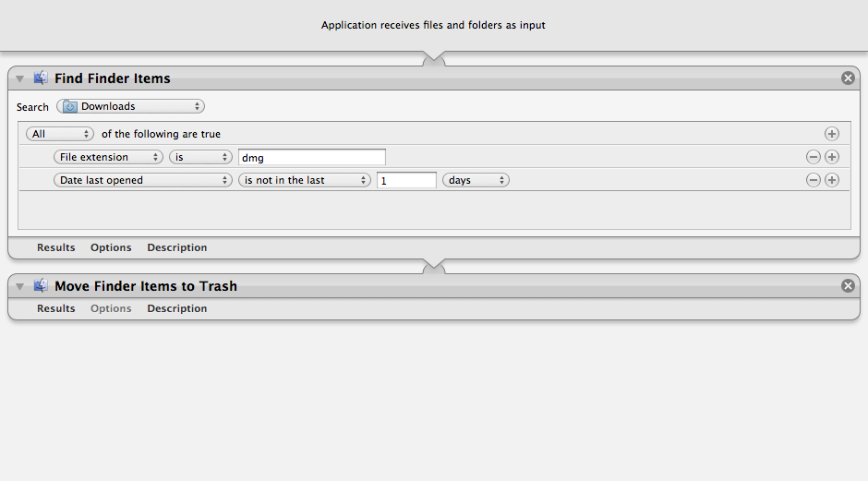Screen dimensions: 868x481
Task: Remove the Move Finder Items to Trash action
Action: tap(848, 285)
